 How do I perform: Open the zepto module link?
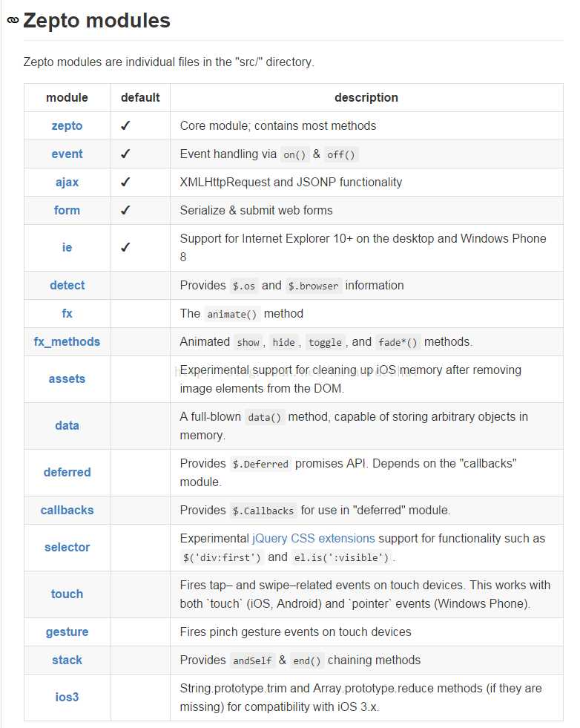[67, 126]
